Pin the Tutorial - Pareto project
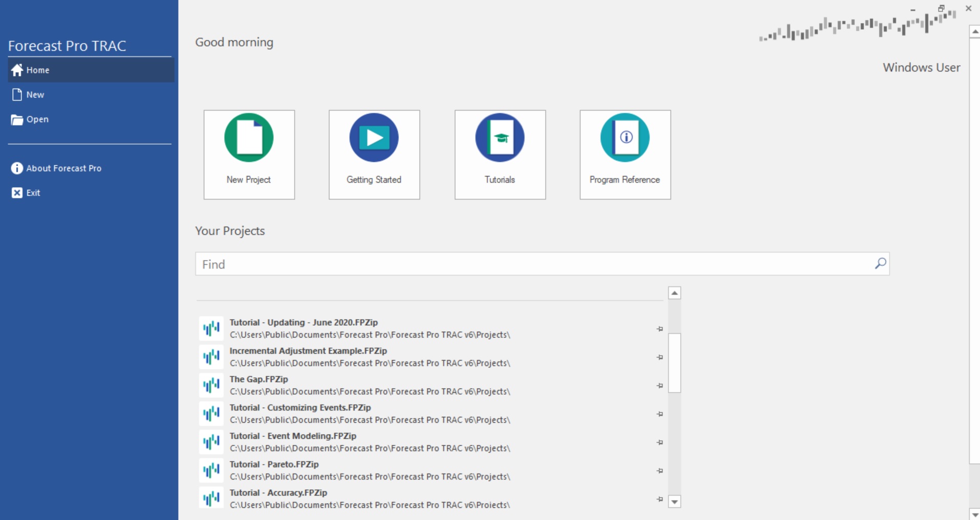The image size is (980, 520). click(x=660, y=470)
